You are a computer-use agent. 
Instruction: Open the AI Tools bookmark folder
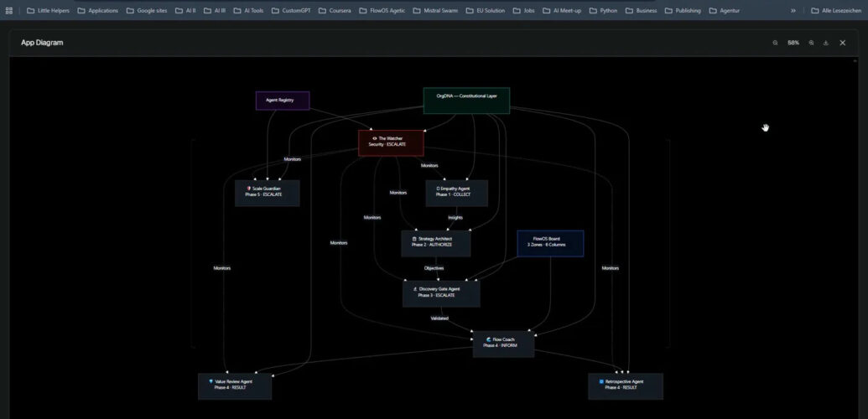pyautogui.click(x=247, y=11)
